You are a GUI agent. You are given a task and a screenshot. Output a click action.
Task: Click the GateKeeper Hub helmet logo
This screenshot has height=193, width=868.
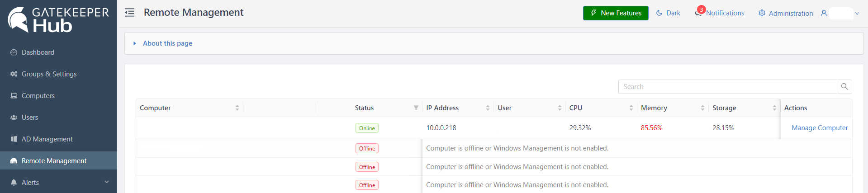click(19, 20)
